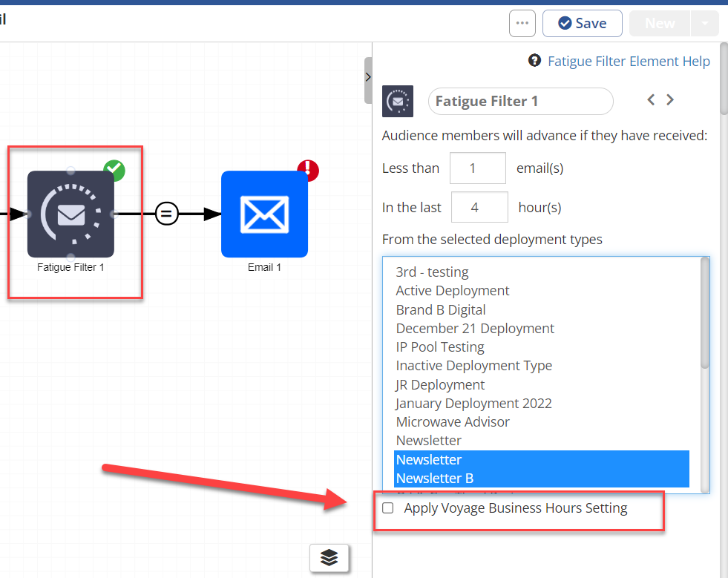Go to next element with right chevron
Image resolution: width=728 pixels, height=578 pixels.
click(670, 100)
